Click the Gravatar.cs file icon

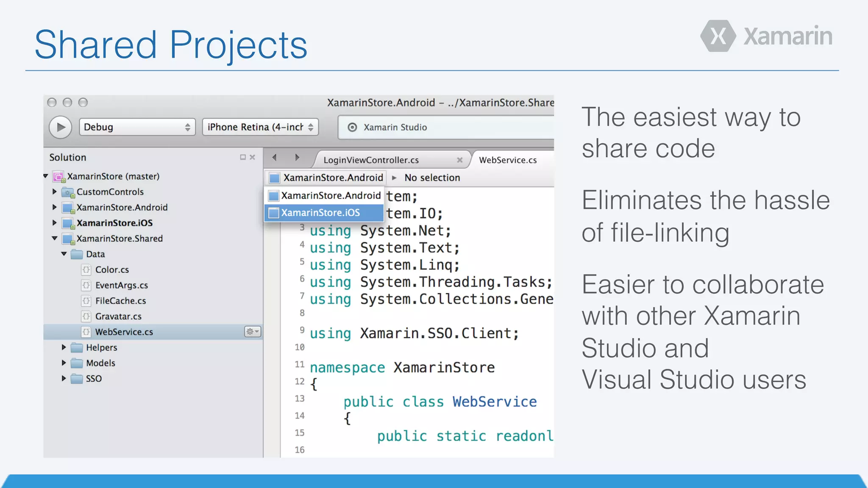pos(86,316)
